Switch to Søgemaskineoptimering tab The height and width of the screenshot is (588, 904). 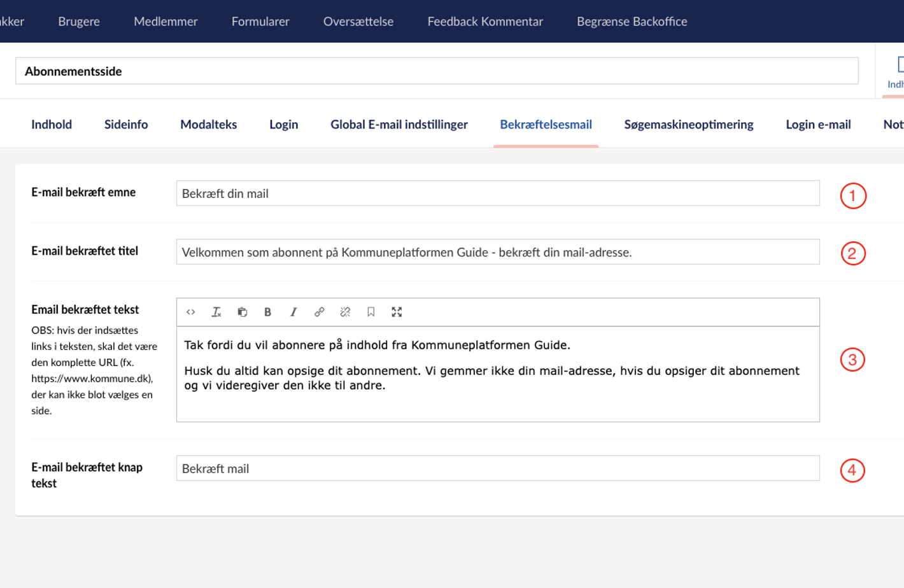[689, 124]
